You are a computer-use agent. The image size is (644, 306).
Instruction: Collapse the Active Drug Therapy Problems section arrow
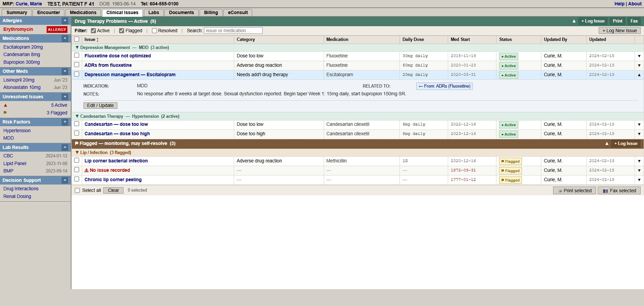point(574,21)
